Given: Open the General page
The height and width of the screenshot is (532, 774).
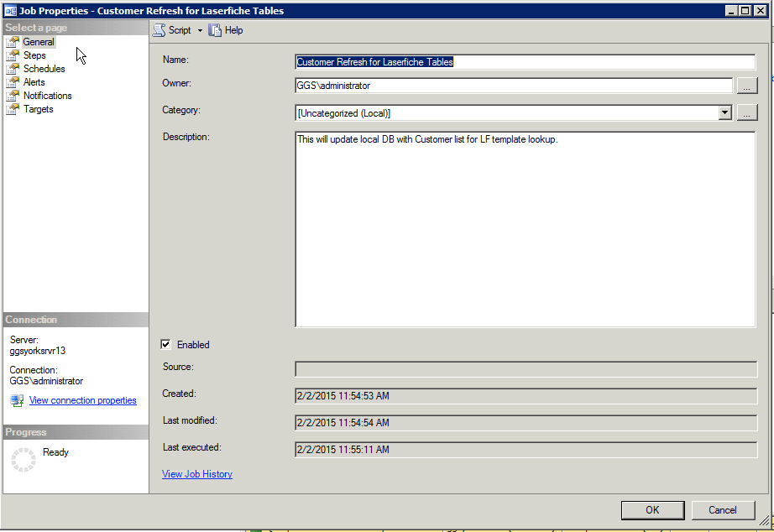Looking at the screenshot, I should click(x=39, y=42).
